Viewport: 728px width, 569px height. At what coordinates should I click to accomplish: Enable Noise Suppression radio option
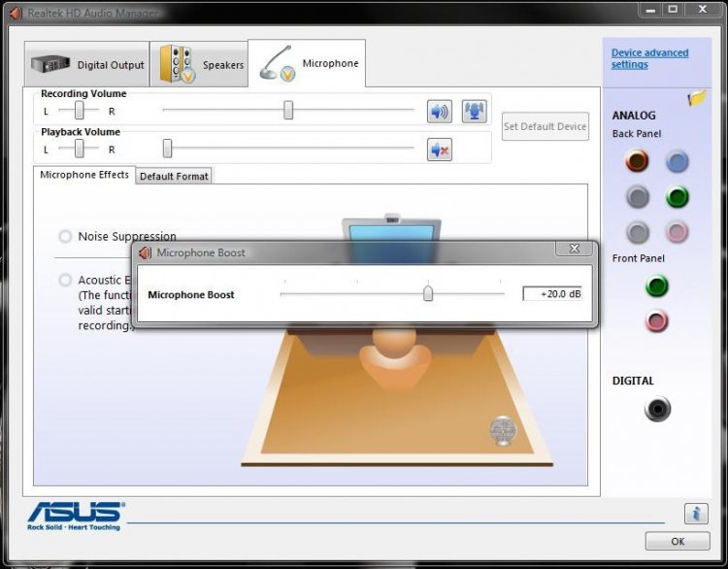(65, 236)
